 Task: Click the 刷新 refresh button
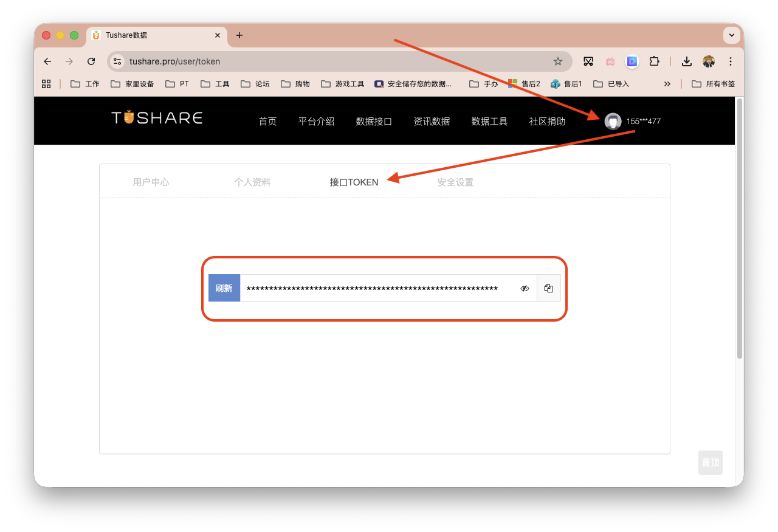(224, 288)
